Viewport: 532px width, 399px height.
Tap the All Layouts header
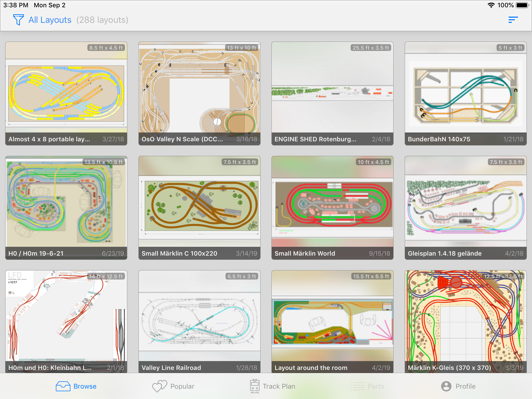pos(50,19)
